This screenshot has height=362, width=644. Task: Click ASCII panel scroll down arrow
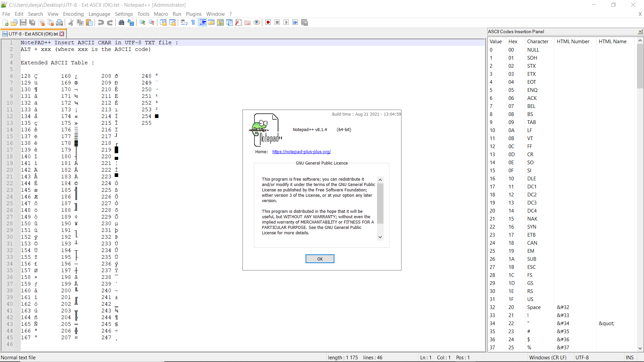click(640, 348)
